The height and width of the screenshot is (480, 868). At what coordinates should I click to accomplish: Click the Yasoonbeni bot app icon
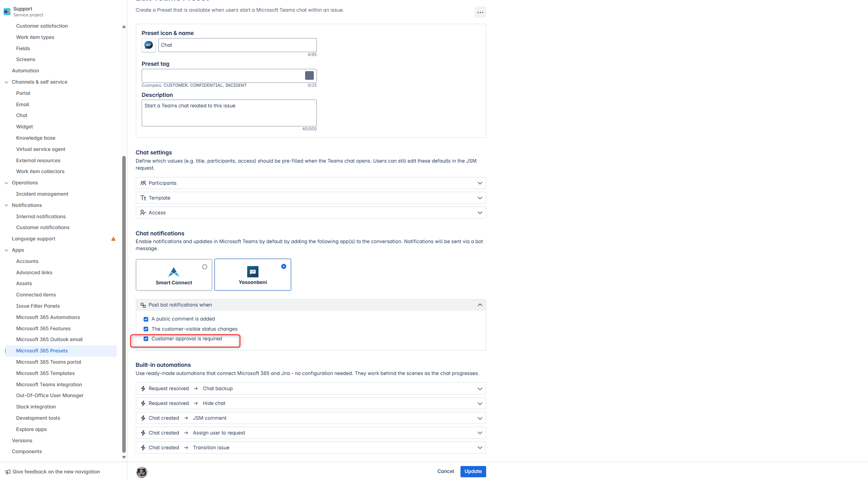pyautogui.click(x=253, y=272)
